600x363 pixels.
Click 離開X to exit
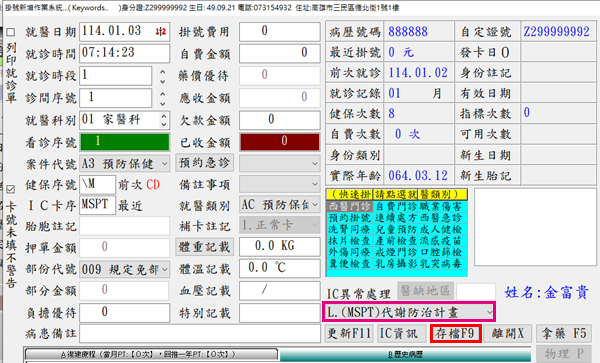tap(507, 334)
